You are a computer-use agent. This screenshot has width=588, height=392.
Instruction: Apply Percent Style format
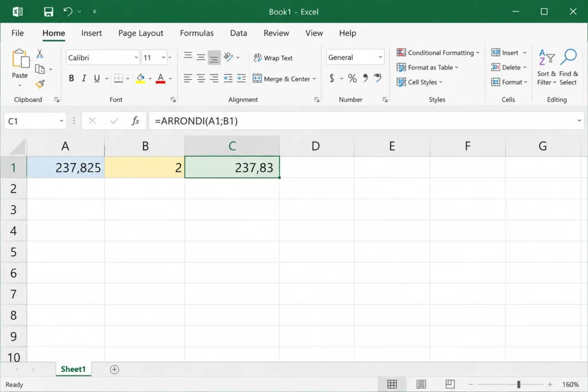352,78
